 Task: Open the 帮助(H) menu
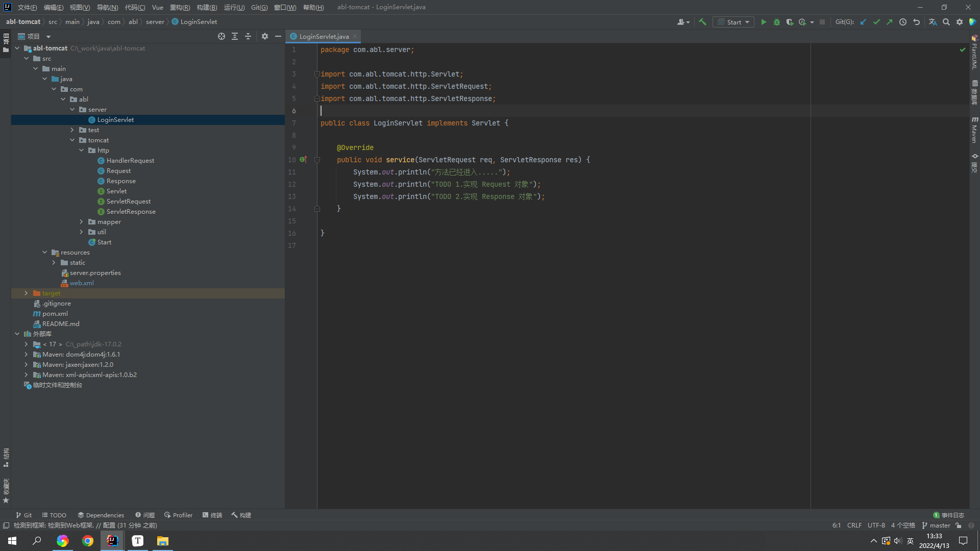click(313, 7)
